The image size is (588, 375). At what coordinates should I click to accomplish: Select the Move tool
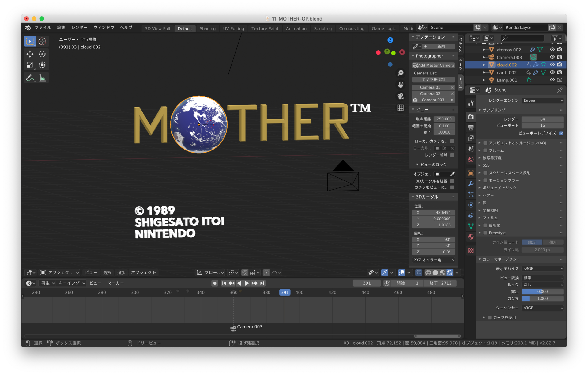(x=30, y=54)
